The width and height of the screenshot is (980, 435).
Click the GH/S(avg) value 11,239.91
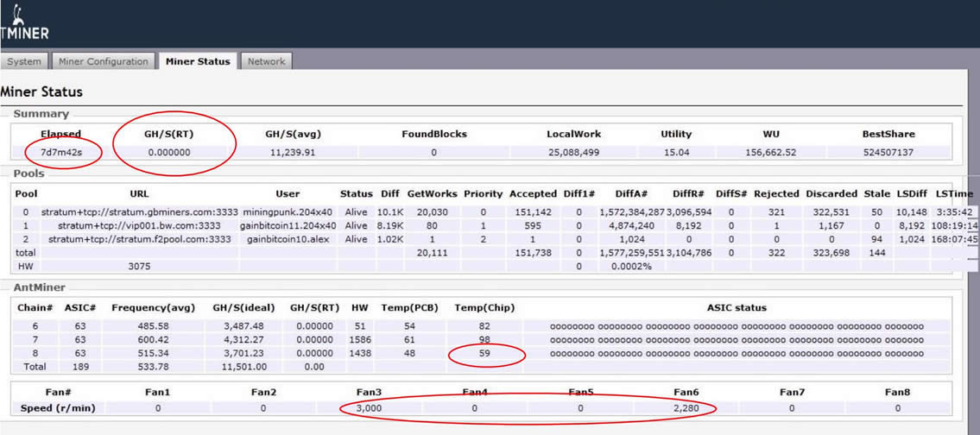[x=294, y=153]
